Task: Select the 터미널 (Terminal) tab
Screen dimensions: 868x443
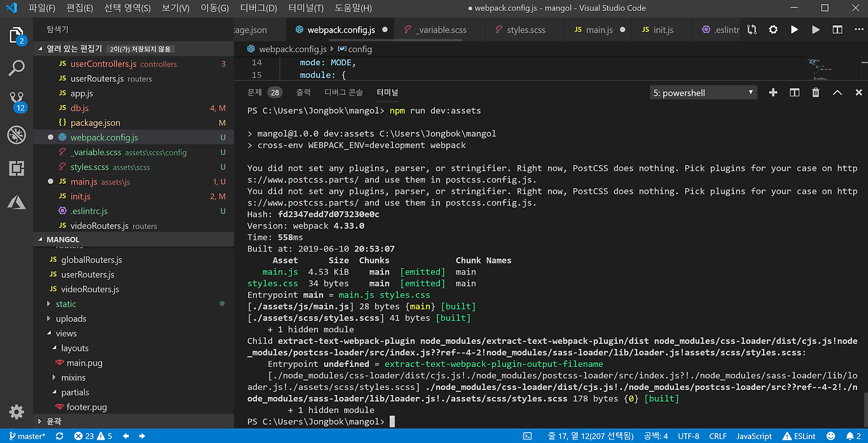Action: (387, 92)
